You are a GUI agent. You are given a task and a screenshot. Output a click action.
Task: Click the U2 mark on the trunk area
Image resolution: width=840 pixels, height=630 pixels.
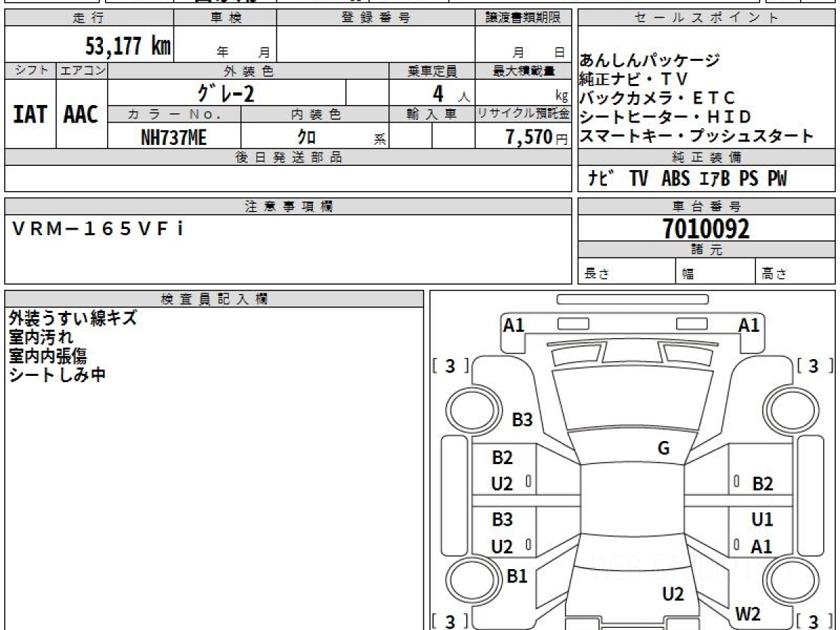(x=673, y=594)
